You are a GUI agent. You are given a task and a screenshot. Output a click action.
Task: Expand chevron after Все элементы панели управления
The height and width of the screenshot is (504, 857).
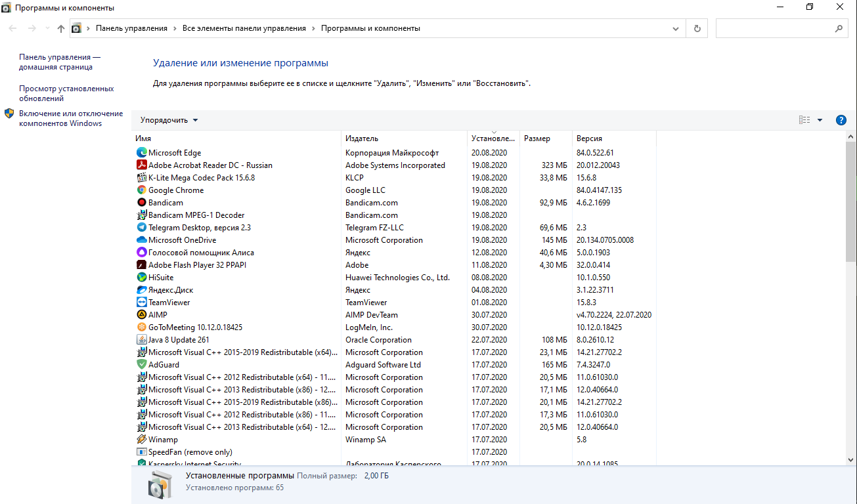tap(313, 29)
